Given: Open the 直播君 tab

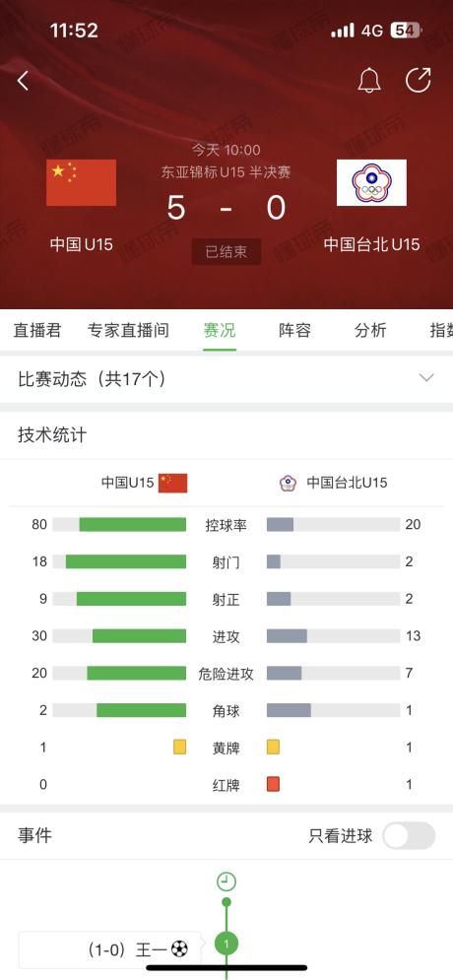Looking at the screenshot, I should click(37, 330).
